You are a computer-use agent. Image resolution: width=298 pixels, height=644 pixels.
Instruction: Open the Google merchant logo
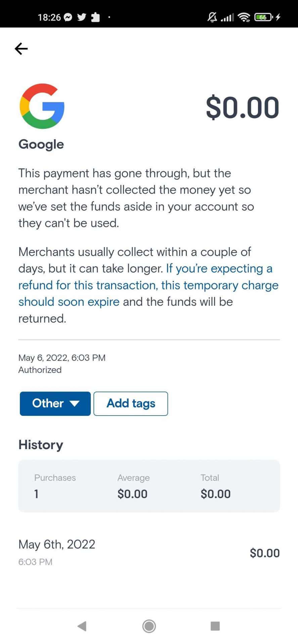[x=42, y=106]
